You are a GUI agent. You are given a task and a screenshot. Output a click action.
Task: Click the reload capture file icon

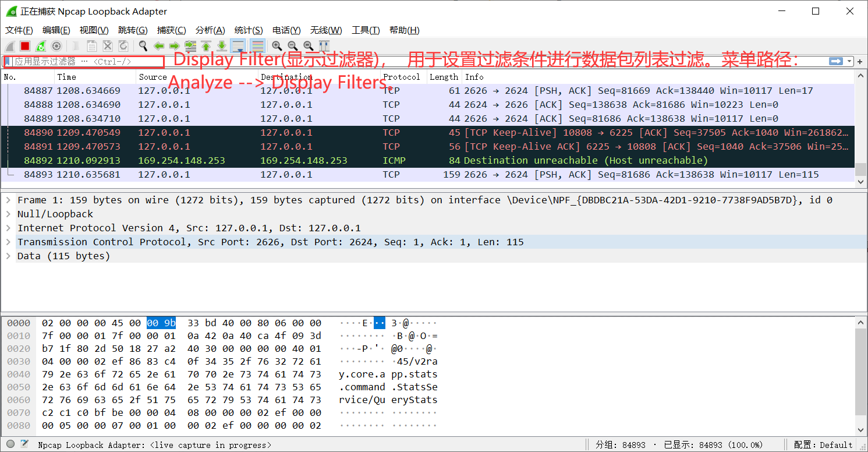click(123, 46)
